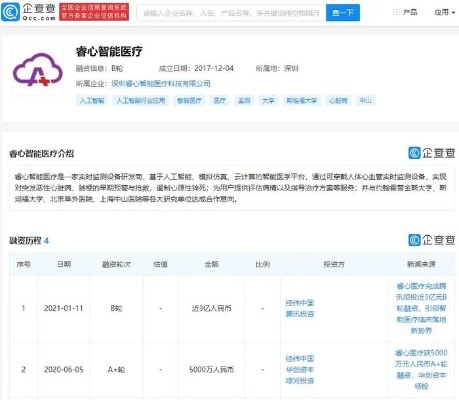Click the Qcc.com 企查查 logo
Screen dimensions: 459x400
click(x=29, y=12)
